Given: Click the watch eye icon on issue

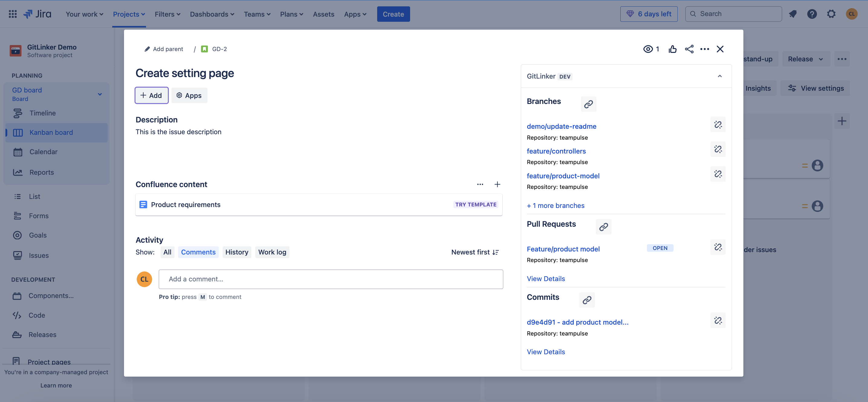Looking at the screenshot, I should [x=648, y=49].
